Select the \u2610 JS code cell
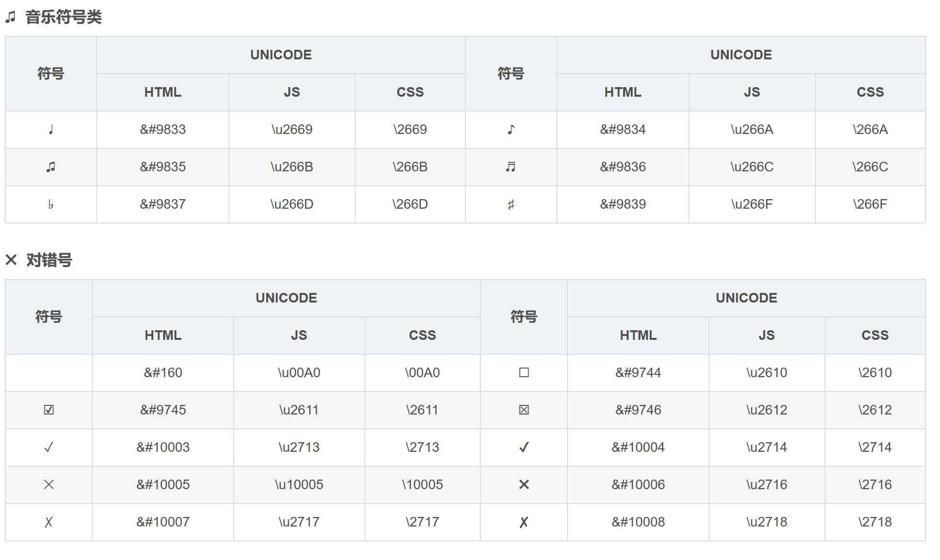 tap(767, 373)
